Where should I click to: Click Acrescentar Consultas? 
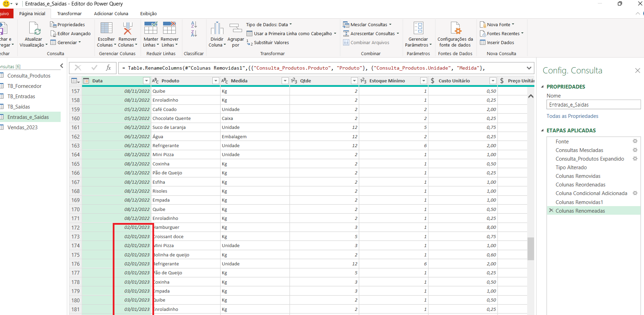pyautogui.click(x=371, y=33)
